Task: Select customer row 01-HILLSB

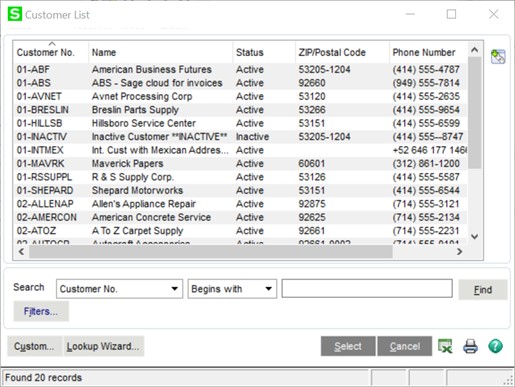Action: [x=240, y=123]
